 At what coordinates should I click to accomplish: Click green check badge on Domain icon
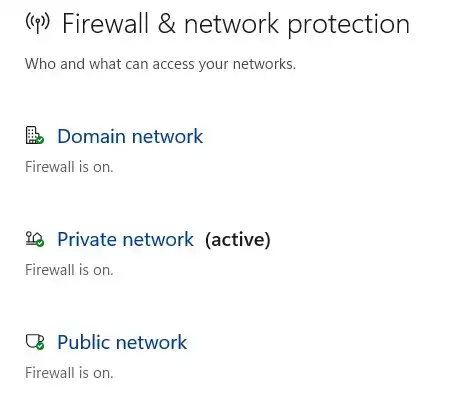click(40, 140)
